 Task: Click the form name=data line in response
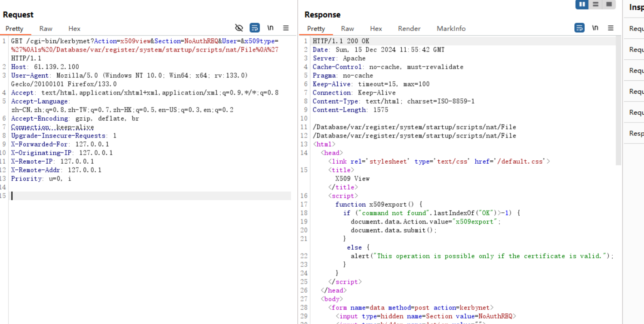pos(411,308)
